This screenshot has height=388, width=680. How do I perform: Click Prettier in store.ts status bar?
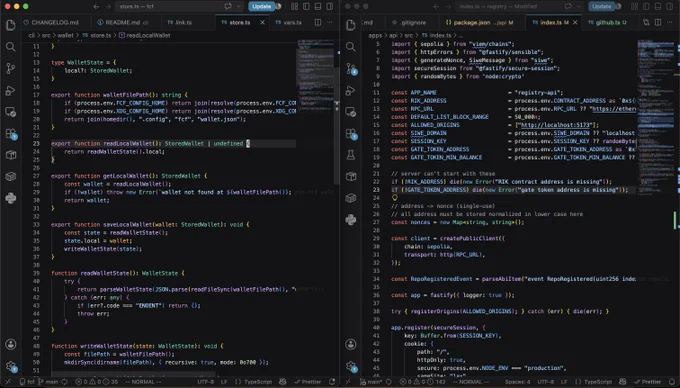pos(308,381)
